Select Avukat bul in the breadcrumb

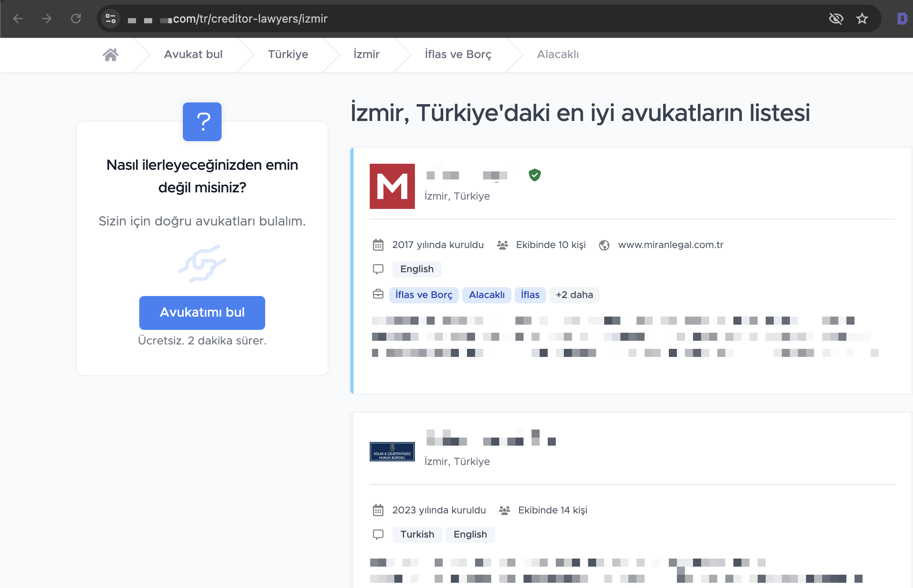[x=193, y=54]
